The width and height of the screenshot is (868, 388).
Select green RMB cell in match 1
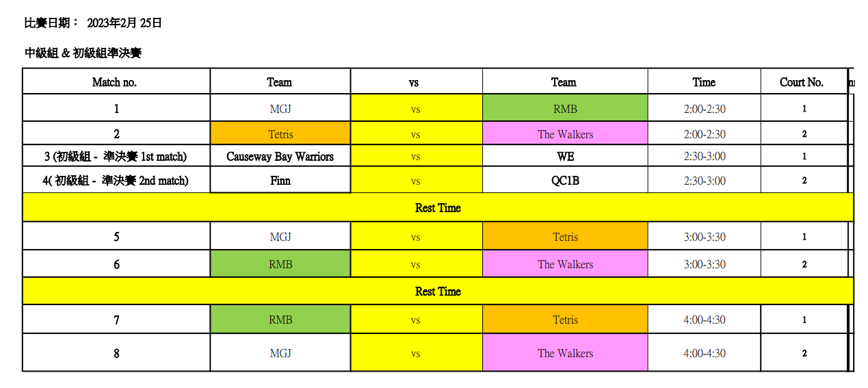coord(565,108)
